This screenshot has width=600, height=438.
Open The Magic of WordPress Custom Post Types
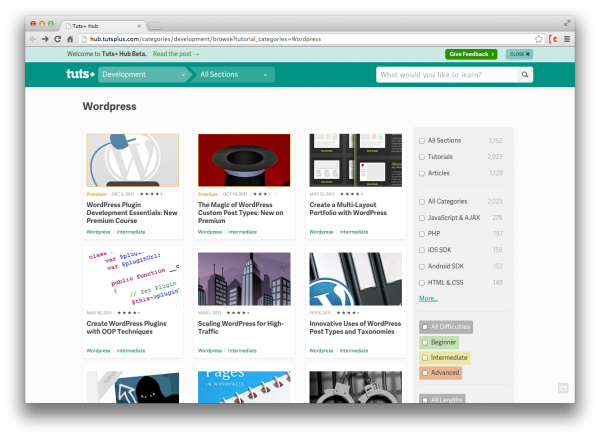pos(241,213)
